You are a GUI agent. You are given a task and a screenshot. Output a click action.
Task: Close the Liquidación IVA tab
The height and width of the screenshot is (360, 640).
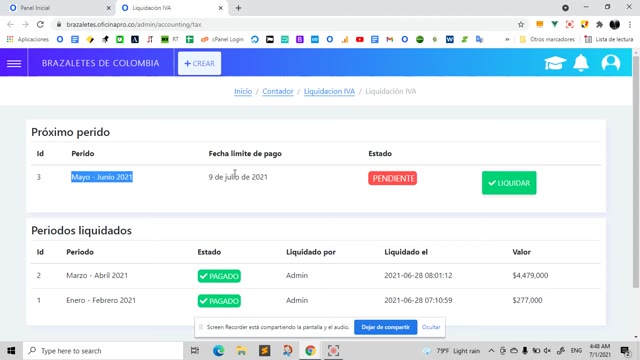tap(220, 8)
